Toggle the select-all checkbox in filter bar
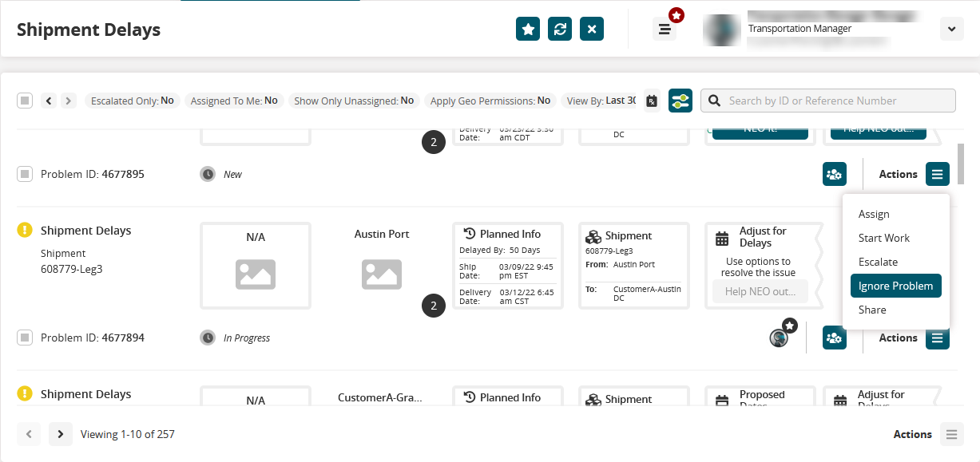Image resolution: width=980 pixels, height=462 pixels. (25, 101)
